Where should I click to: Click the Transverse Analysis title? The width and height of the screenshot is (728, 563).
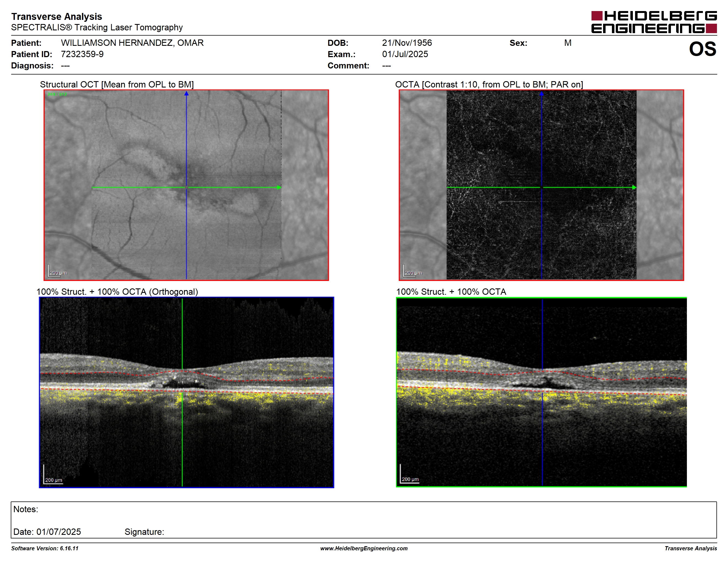57,16
